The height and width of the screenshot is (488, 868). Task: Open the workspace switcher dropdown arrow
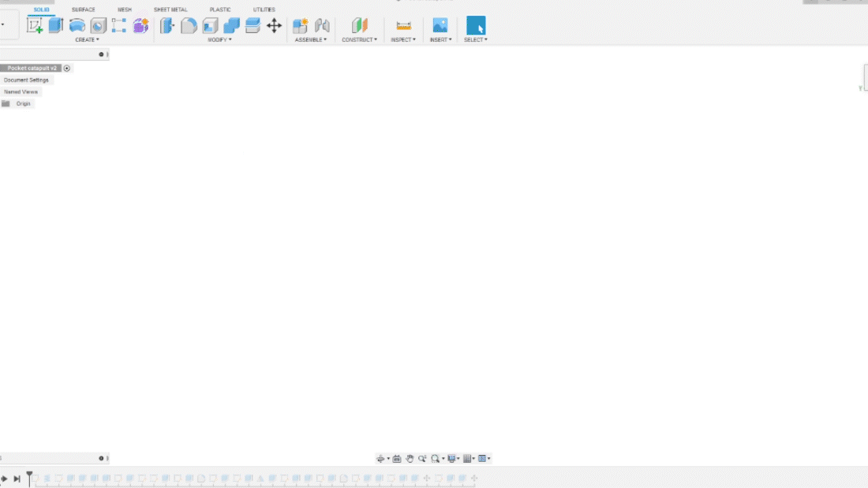pos(3,25)
